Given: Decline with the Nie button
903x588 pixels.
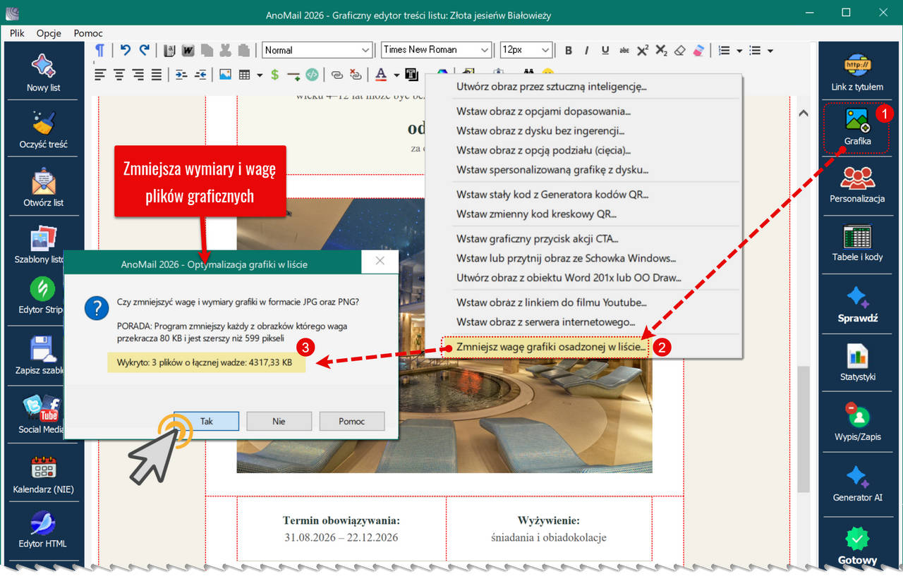Looking at the screenshot, I should pos(279,421).
